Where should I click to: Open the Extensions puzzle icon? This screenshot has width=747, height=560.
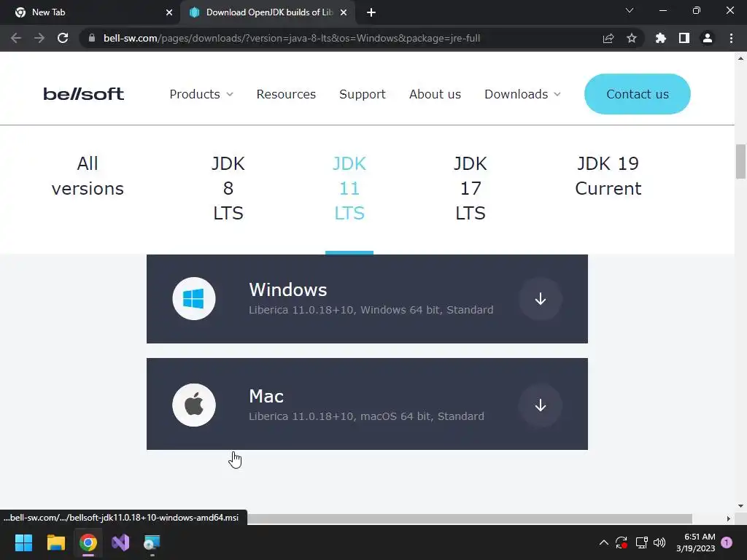661,38
